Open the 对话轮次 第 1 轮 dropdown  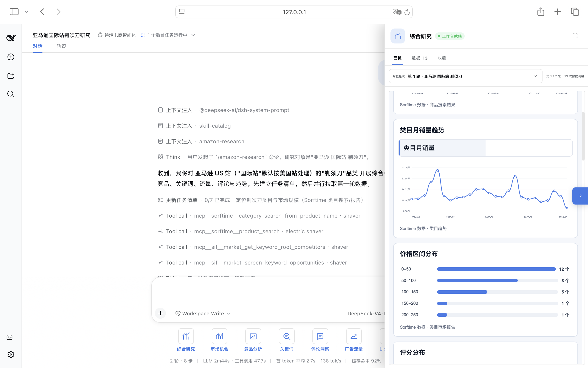tap(466, 76)
